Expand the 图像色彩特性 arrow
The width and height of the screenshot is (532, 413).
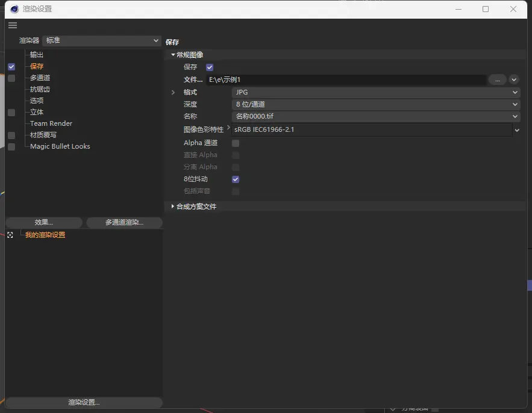pos(228,129)
